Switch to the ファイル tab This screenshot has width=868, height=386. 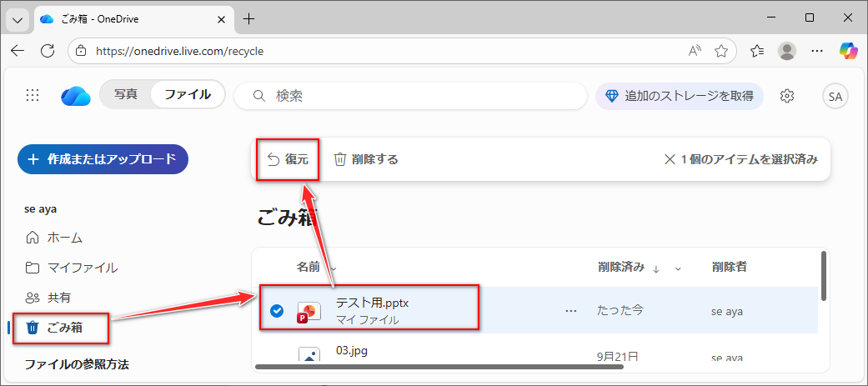click(188, 95)
